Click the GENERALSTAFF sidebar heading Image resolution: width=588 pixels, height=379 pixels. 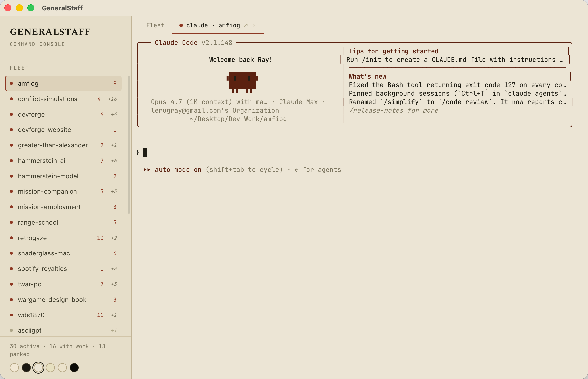[50, 32]
